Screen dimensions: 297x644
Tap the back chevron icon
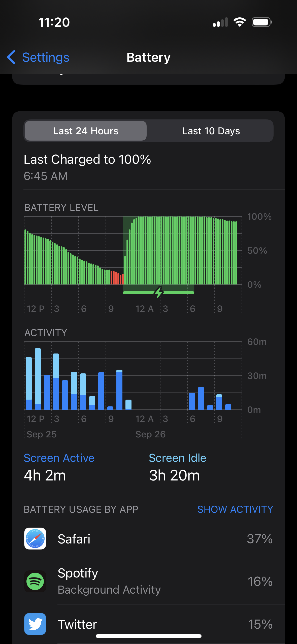pos(11,57)
